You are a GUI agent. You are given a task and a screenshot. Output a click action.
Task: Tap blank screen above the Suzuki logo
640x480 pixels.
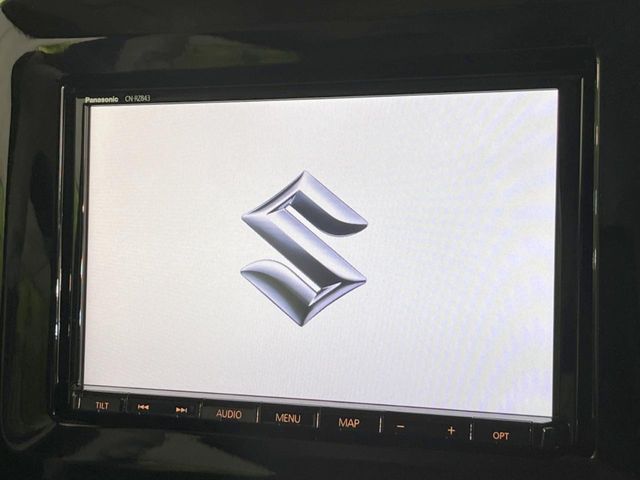pos(310,135)
